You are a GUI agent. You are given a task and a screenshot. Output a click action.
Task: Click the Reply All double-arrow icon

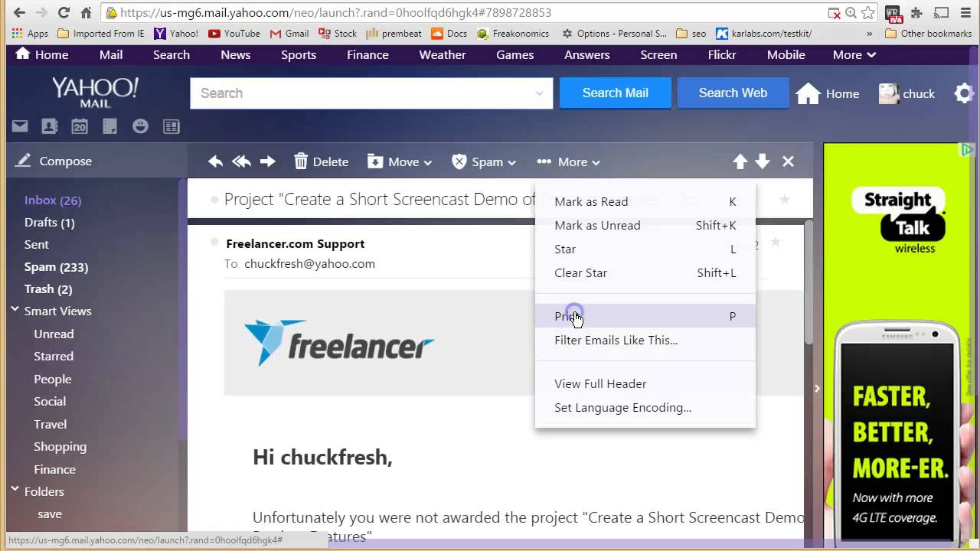click(x=241, y=161)
